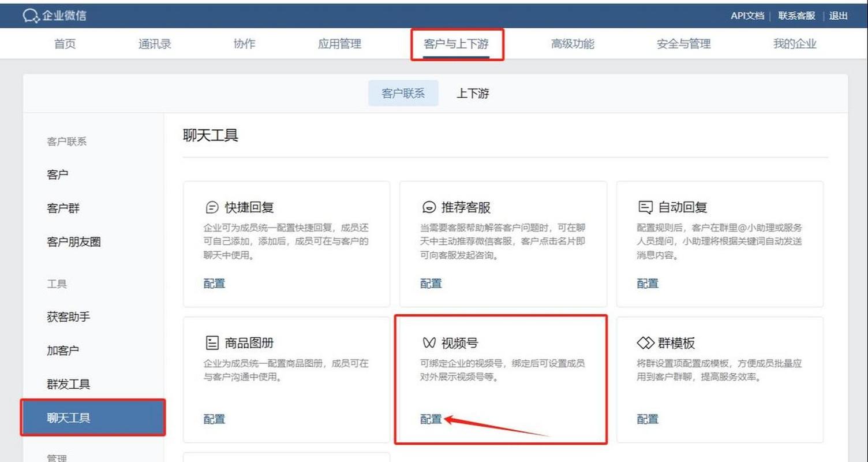This screenshot has width=868, height=462.
Task: Open 群发工具 in the sidebar
Action: click(x=68, y=383)
